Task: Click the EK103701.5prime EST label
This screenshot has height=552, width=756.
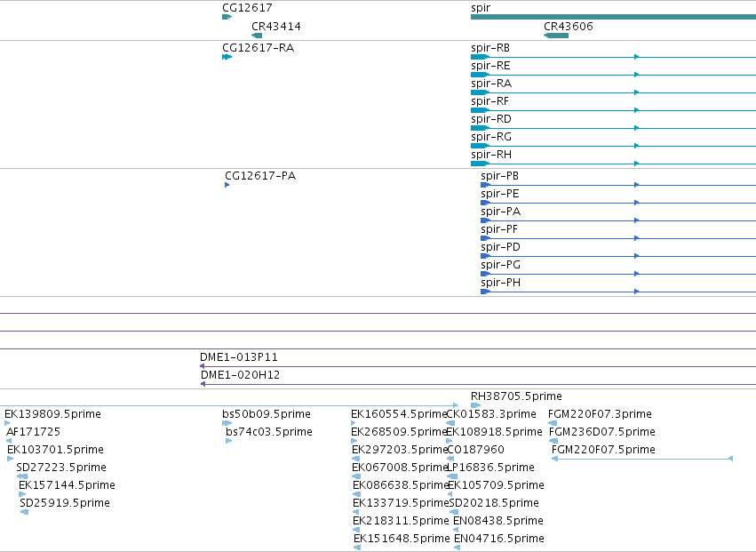Action: click(55, 450)
